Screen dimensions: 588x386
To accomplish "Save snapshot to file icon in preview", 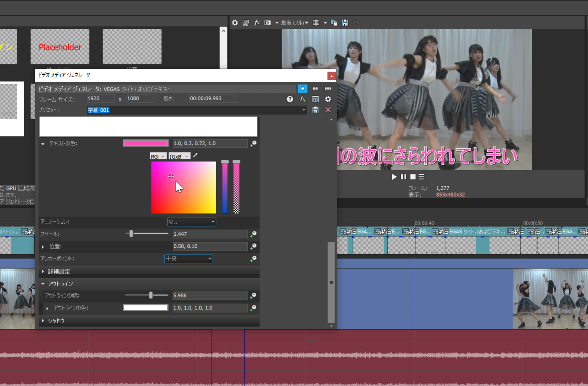I will click(345, 22).
